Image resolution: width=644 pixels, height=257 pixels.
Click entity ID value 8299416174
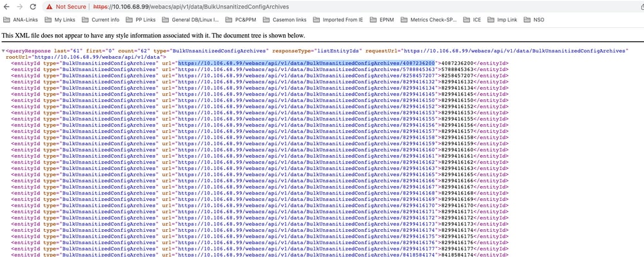pos(457,230)
